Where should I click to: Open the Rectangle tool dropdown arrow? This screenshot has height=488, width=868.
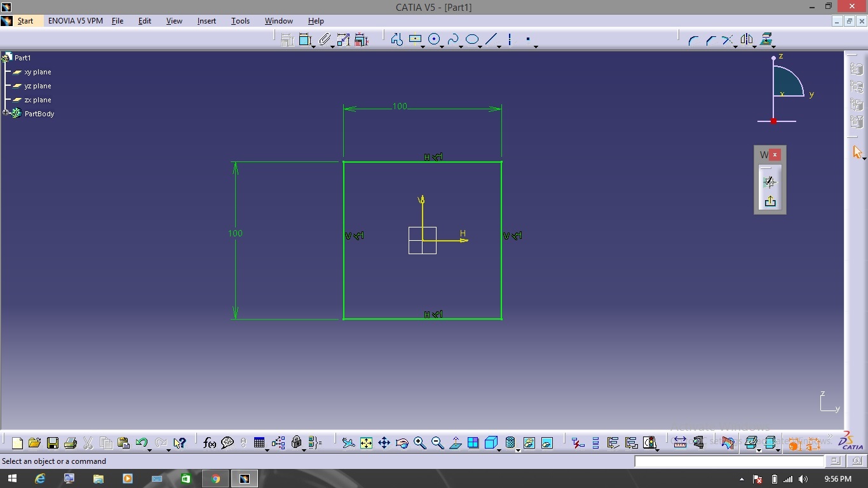[423, 46]
